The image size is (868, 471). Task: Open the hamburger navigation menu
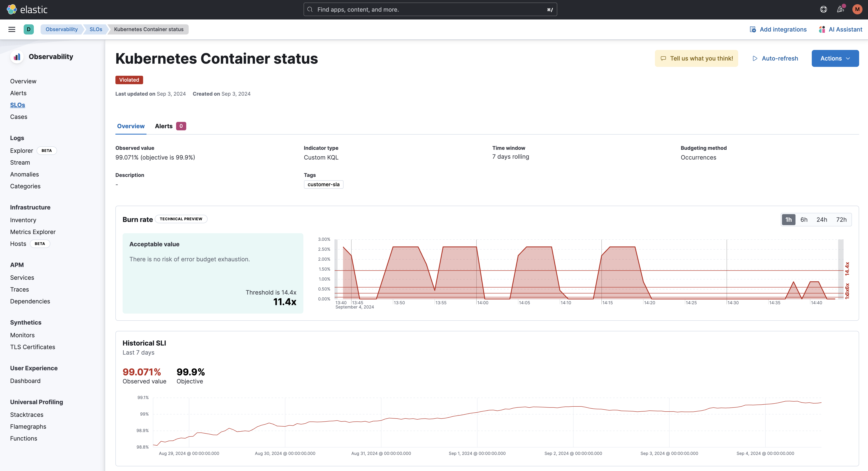click(12, 29)
